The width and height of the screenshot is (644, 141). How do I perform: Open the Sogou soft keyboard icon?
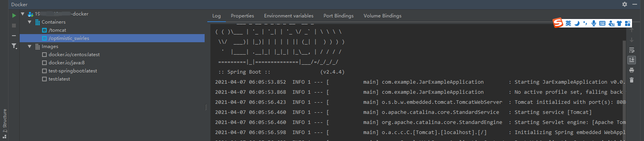[x=602, y=23]
